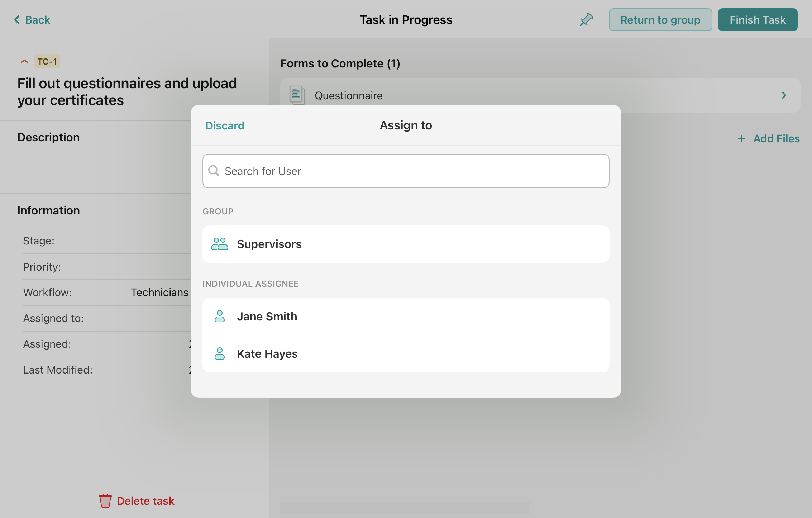Click the Questionnaire form document icon
Viewport: 812px width, 518px height.
(x=297, y=95)
